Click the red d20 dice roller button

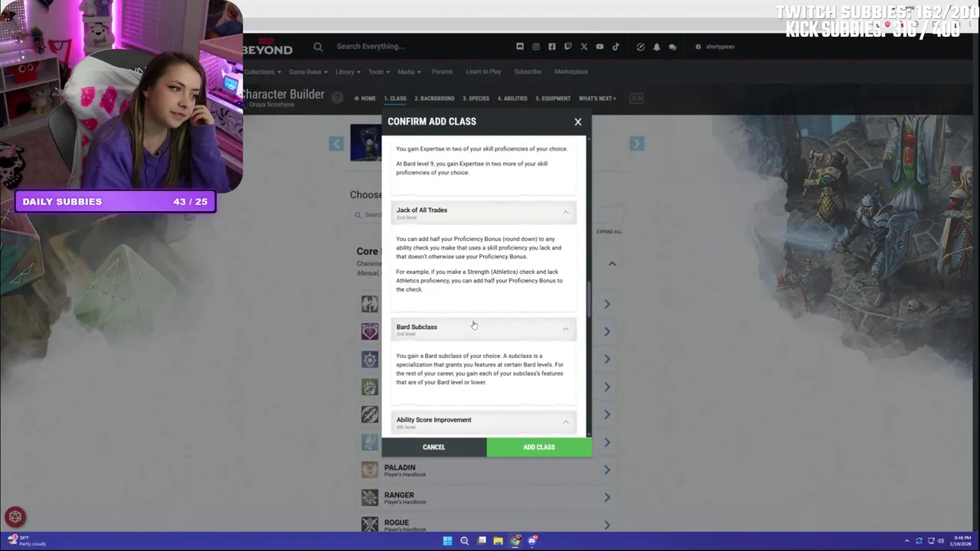pyautogui.click(x=15, y=517)
